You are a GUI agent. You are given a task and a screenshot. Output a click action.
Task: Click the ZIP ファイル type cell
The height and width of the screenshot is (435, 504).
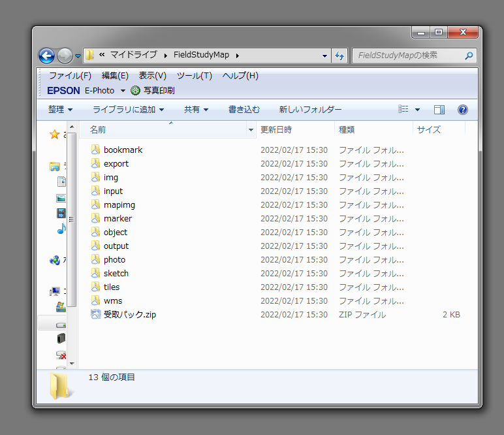tap(362, 314)
